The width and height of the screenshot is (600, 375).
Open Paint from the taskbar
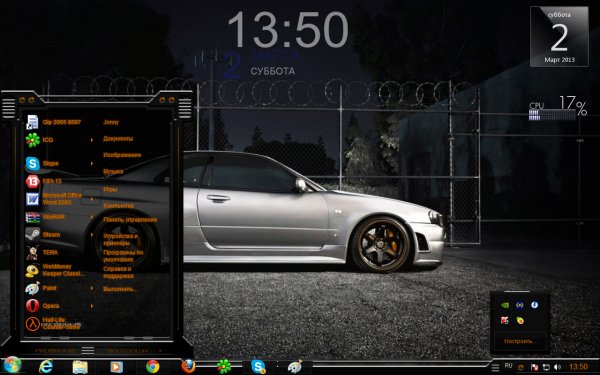[295, 367]
